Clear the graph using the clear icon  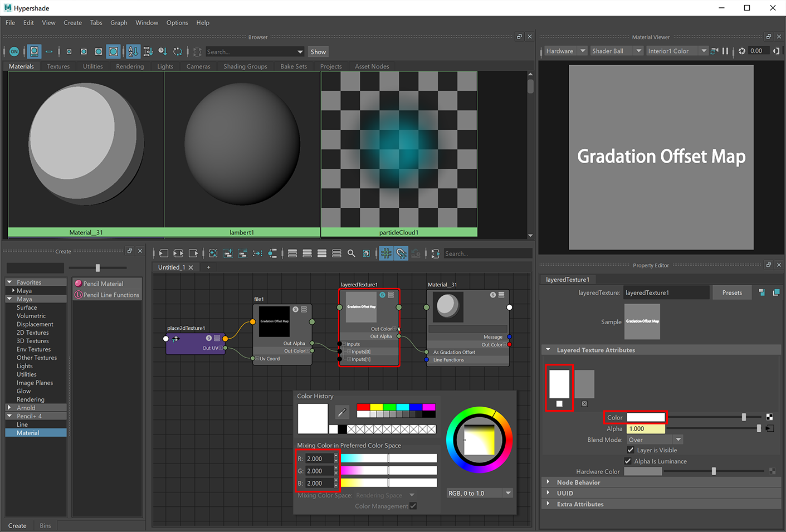tap(213, 253)
